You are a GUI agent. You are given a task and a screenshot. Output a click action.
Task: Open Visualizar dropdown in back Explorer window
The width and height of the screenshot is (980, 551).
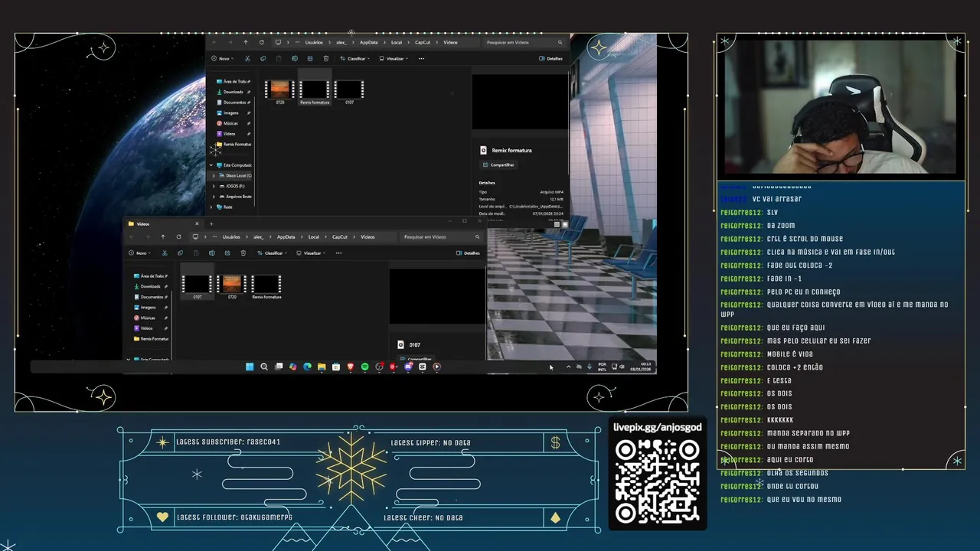[394, 58]
